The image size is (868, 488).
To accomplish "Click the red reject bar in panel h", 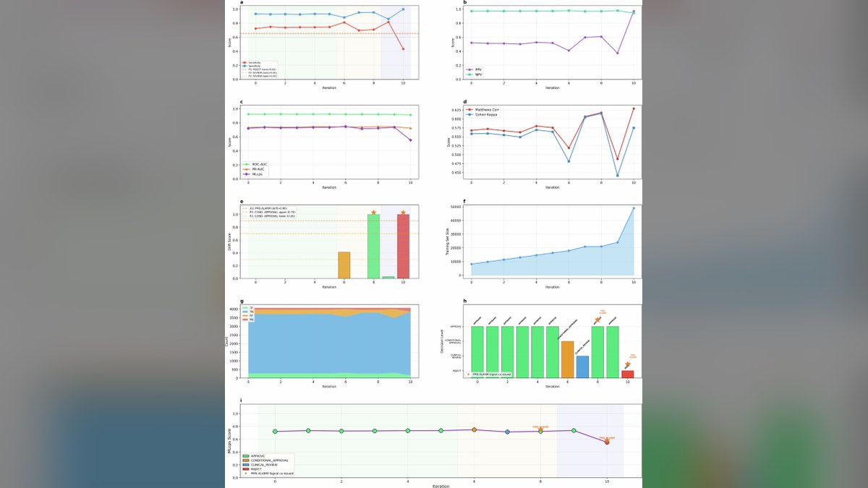I will (x=628, y=374).
